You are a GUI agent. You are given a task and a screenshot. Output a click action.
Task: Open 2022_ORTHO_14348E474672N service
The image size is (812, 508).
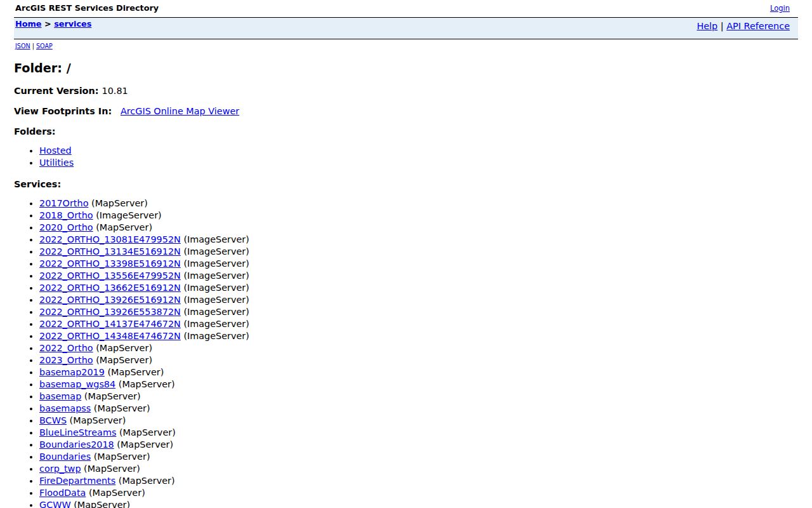click(x=110, y=336)
